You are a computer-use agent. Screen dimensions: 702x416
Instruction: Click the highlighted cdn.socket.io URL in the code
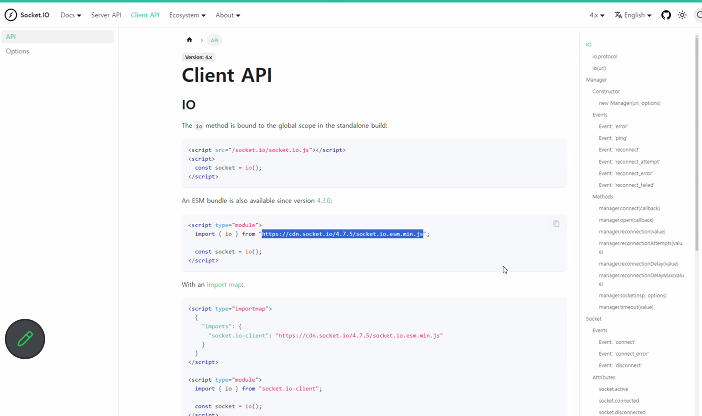pos(342,234)
